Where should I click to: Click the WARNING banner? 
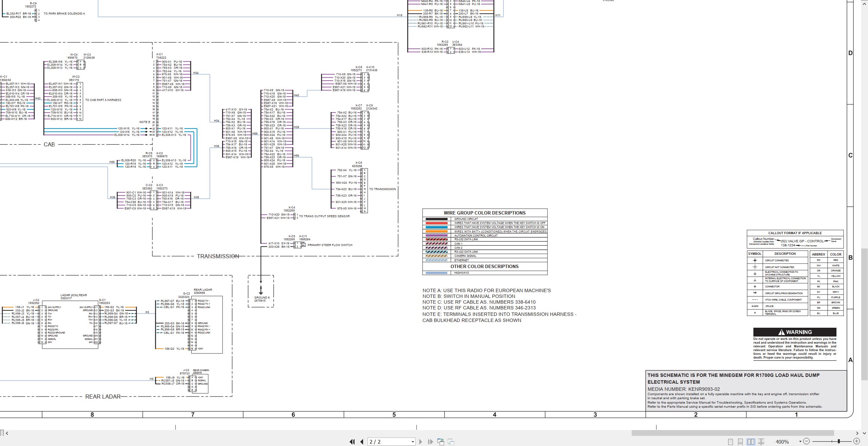pos(795,332)
